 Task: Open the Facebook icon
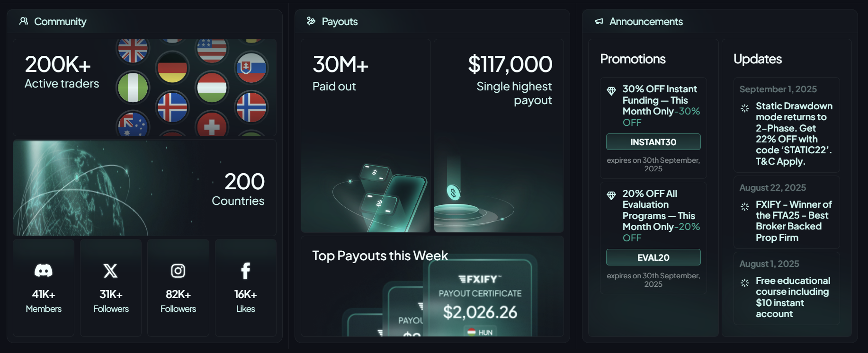pos(245,271)
